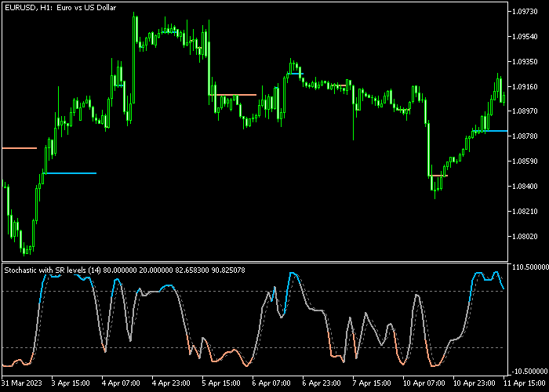Click the '4 Apr 23:00' time label
549x392 pixels.
(171, 383)
